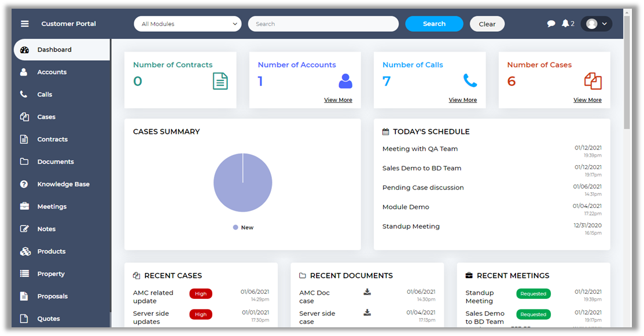Click the Clear button
Viewport: 644px width, 336px height.
point(487,24)
